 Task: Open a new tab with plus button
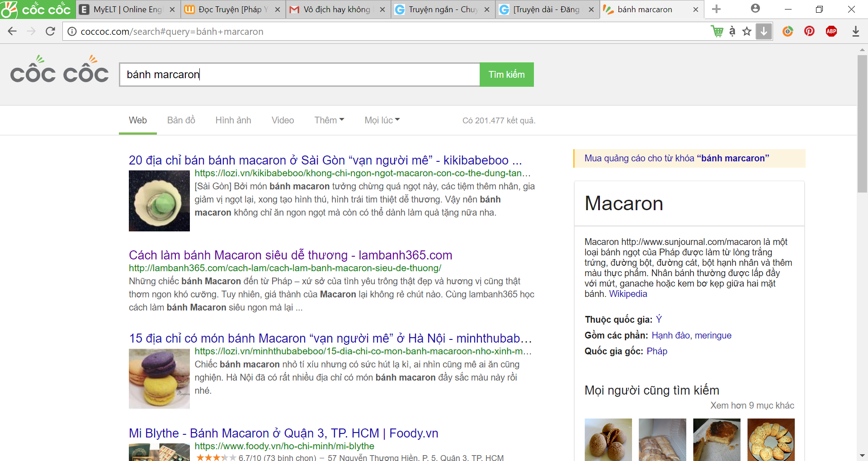[717, 9]
